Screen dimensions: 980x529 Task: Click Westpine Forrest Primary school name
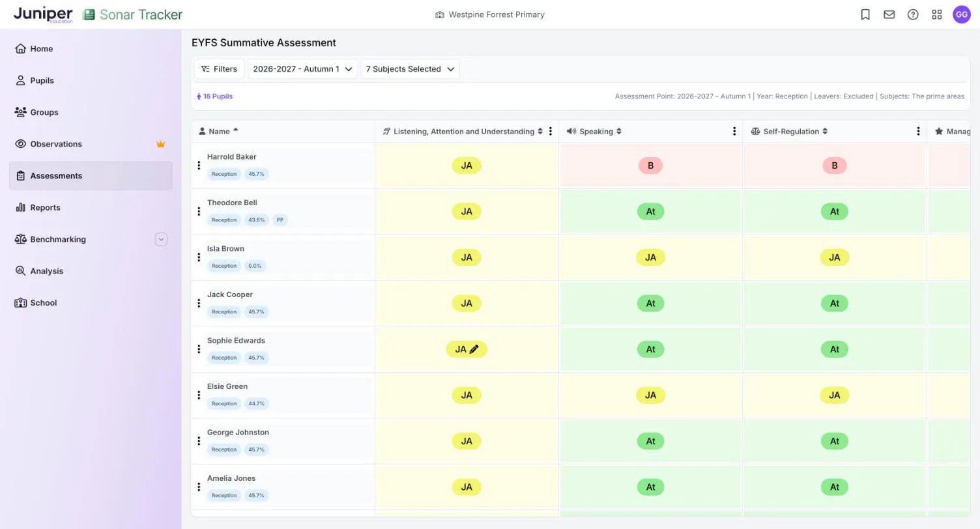coord(490,14)
